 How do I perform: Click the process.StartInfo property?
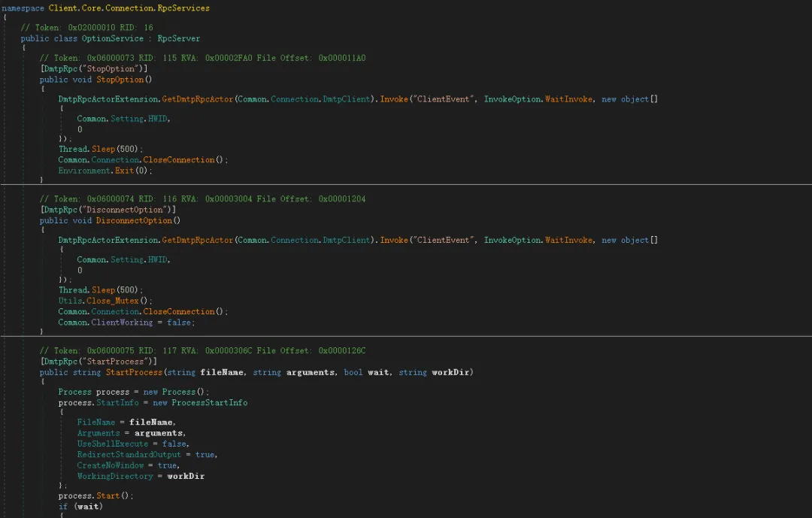pyautogui.click(x=117, y=403)
